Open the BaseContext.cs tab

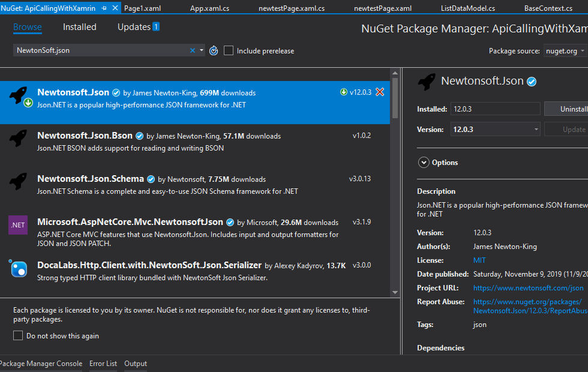click(548, 8)
